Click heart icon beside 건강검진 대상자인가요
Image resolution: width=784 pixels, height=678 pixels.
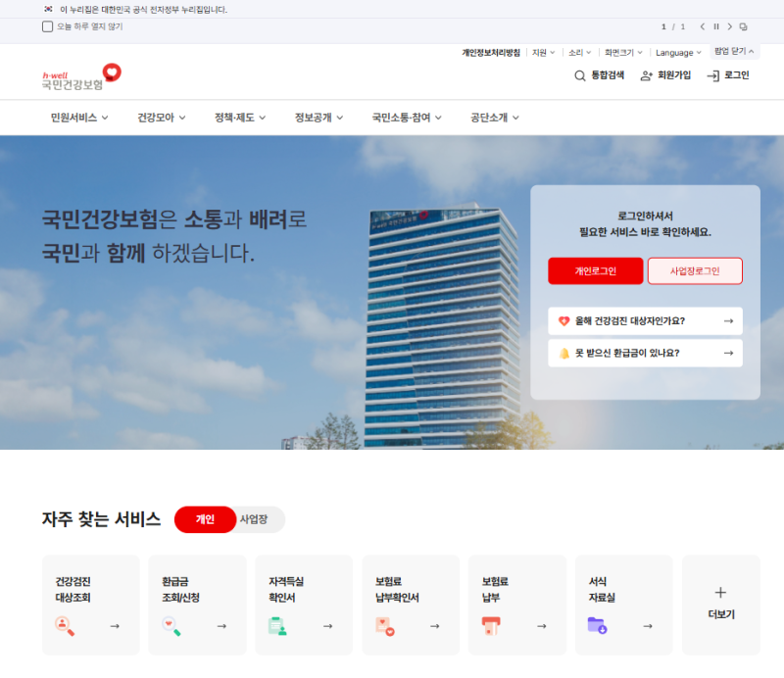564,321
